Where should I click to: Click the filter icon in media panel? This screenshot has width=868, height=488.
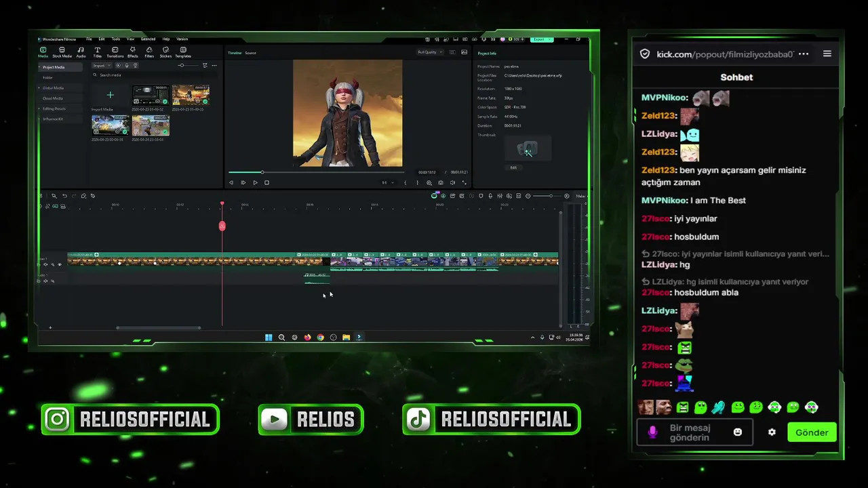point(205,65)
